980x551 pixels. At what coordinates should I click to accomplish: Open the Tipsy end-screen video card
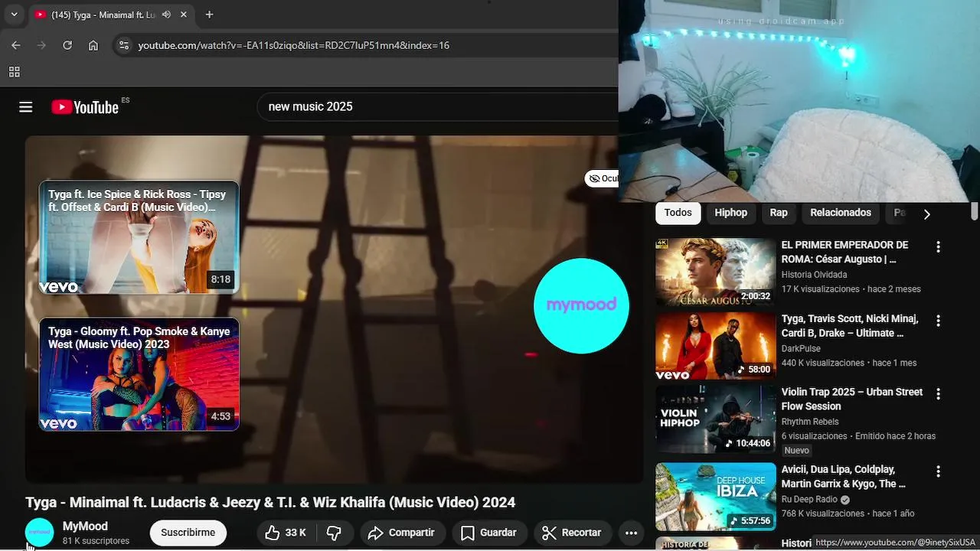click(x=139, y=237)
